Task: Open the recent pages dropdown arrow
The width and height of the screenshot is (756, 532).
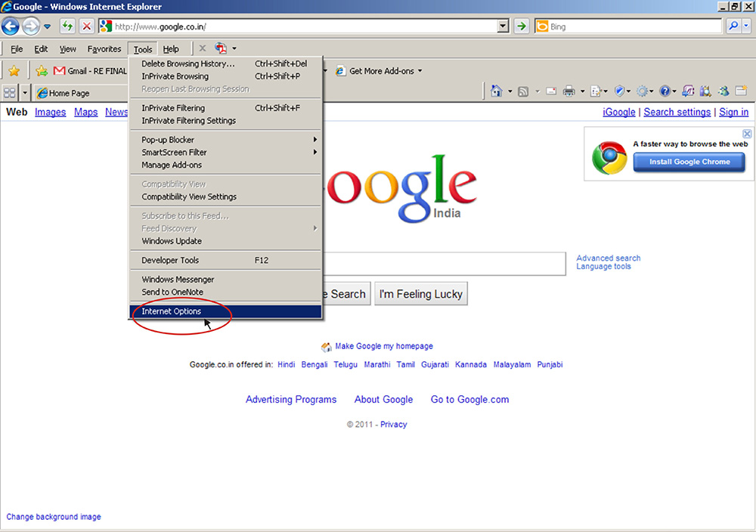Action: pos(47,26)
